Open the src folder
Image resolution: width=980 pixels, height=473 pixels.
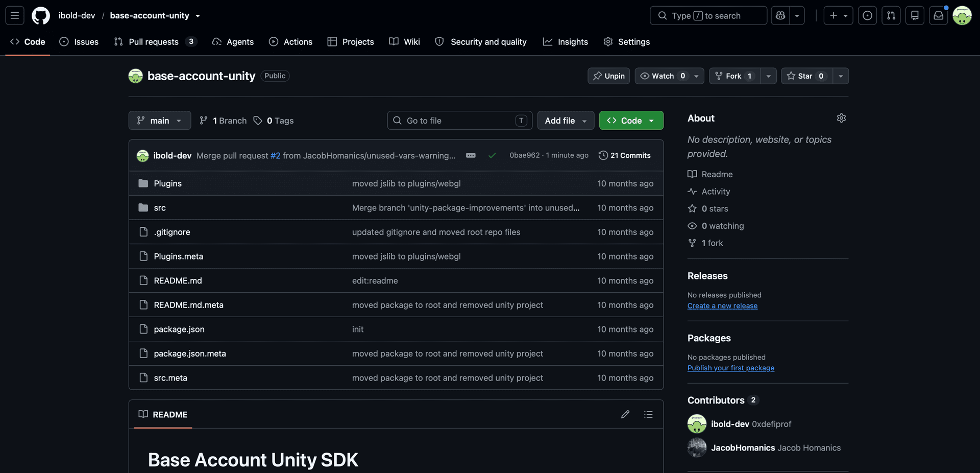[160, 208]
